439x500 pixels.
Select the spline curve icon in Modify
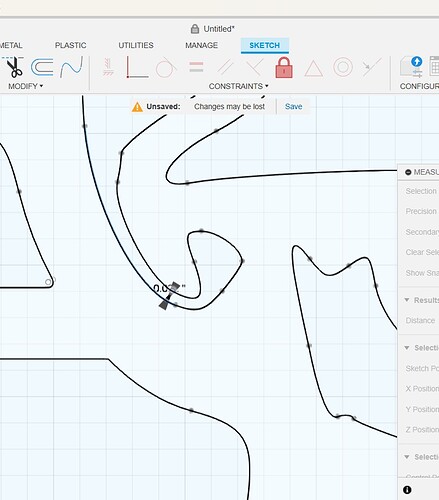coord(71,67)
